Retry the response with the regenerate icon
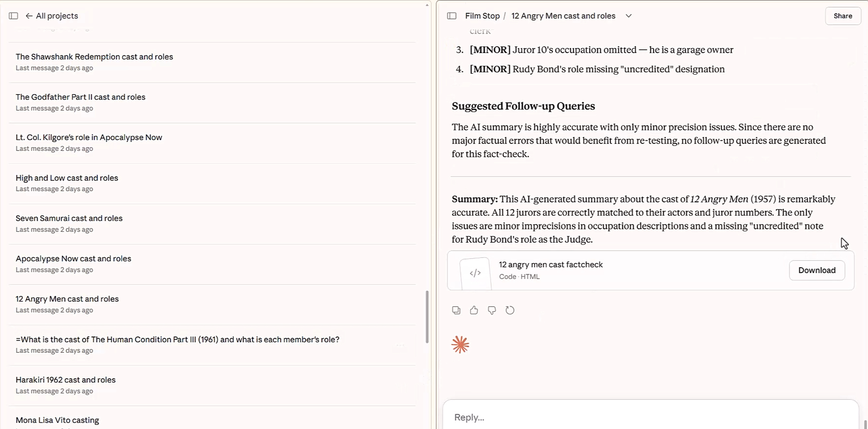868x429 pixels. pos(510,310)
